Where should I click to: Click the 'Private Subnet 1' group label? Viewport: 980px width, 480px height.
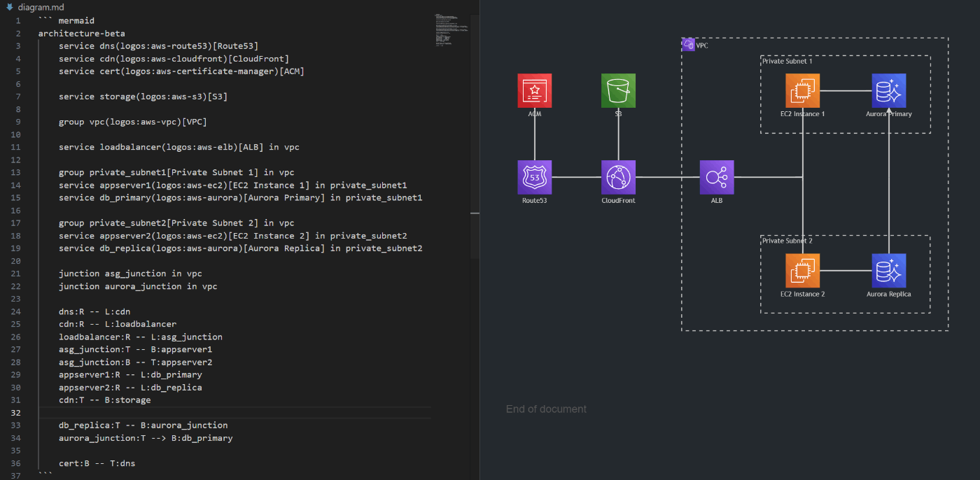pyautogui.click(x=787, y=61)
